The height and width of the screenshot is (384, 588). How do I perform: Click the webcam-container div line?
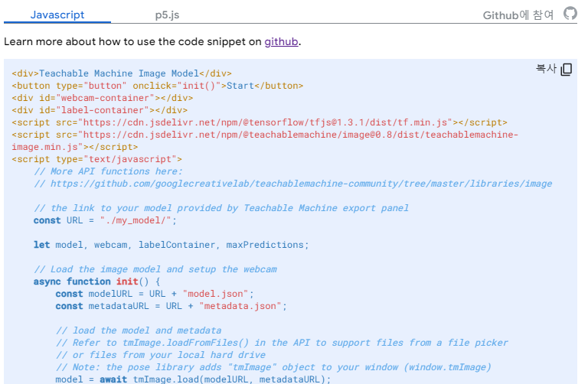click(102, 98)
